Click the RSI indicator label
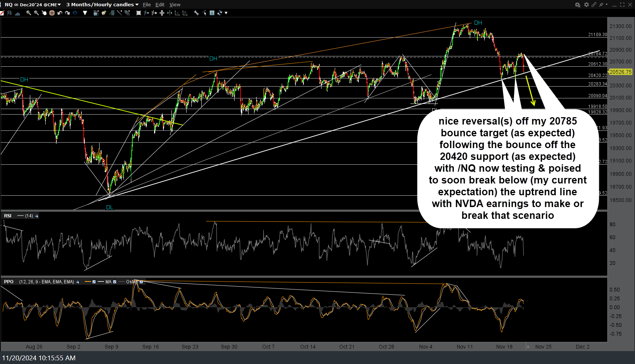Screen dimensions: 635x364 [8, 216]
